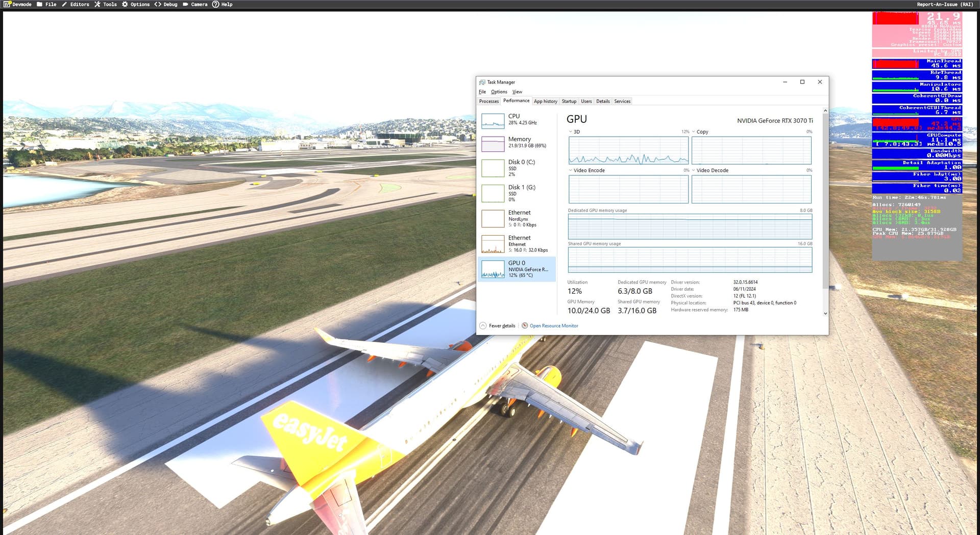This screenshot has height=535, width=980.
Task: Select the Ethernet adapter showing 32.0 Kbps
Action: point(517,244)
